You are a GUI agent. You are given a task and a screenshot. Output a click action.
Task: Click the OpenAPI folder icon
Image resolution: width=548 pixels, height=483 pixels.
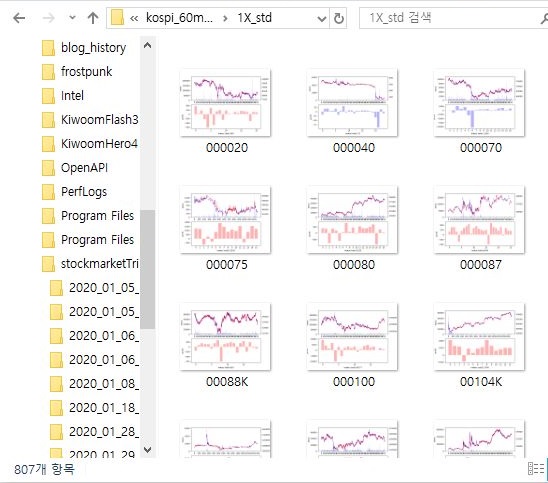coord(48,168)
